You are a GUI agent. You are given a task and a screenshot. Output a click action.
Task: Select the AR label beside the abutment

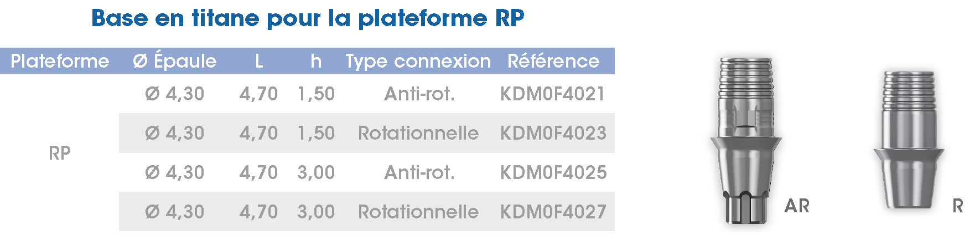[797, 206]
